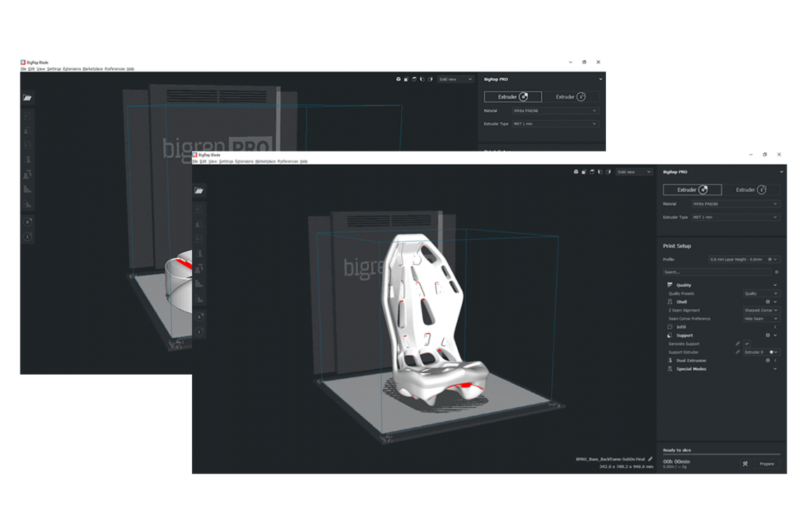Click the star icon in Profile dropdown
This screenshot has width=812, height=505.
pos(769,260)
